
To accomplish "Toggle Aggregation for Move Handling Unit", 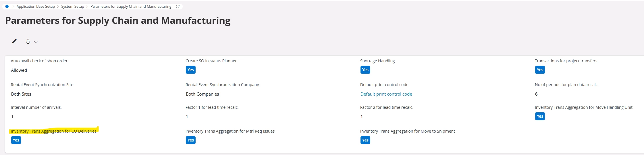I will 540,116.
